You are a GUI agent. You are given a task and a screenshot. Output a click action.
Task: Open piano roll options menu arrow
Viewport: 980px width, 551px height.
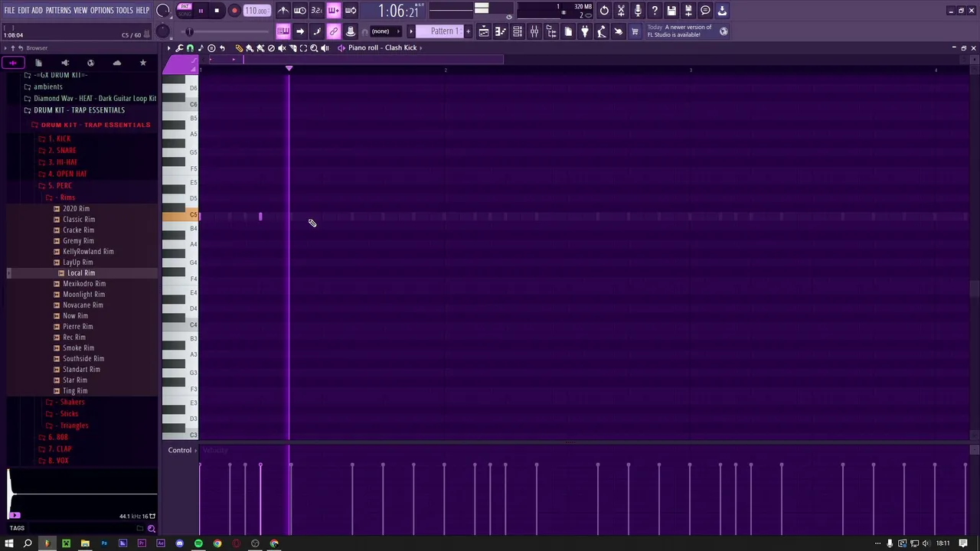pyautogui.click(x=169, y=47)
